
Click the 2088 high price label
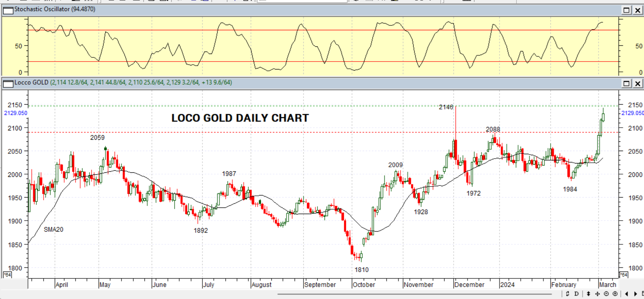tap(493, 129)
